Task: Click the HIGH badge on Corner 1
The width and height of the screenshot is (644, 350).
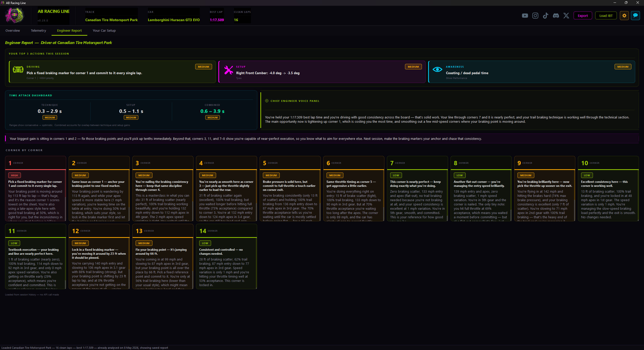Action: point(15,175)
